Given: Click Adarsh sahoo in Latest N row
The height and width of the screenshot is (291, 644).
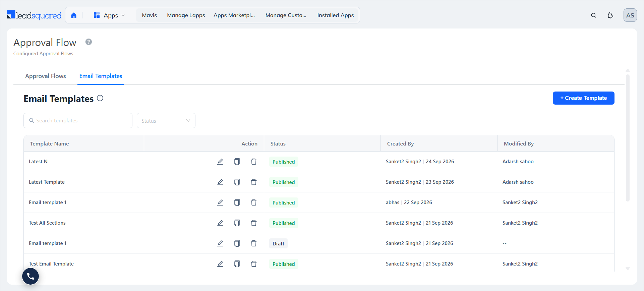Looking at the screenshot, I should pyautogui.click(x=518, y=162).
